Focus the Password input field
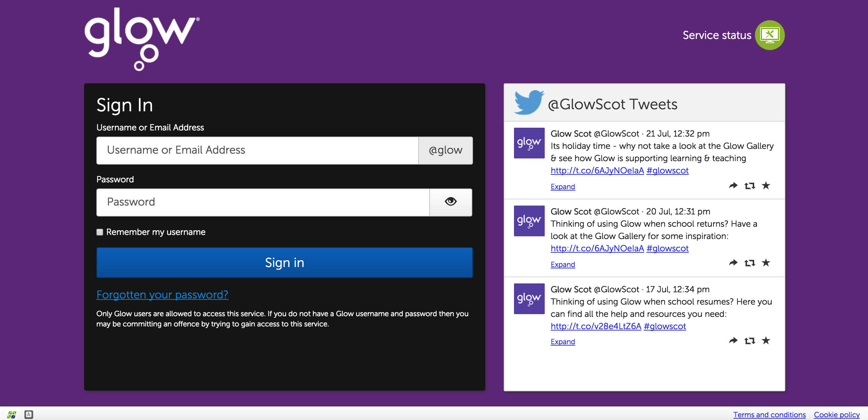Viewport: 868px width, 420px height. (263, 202)
